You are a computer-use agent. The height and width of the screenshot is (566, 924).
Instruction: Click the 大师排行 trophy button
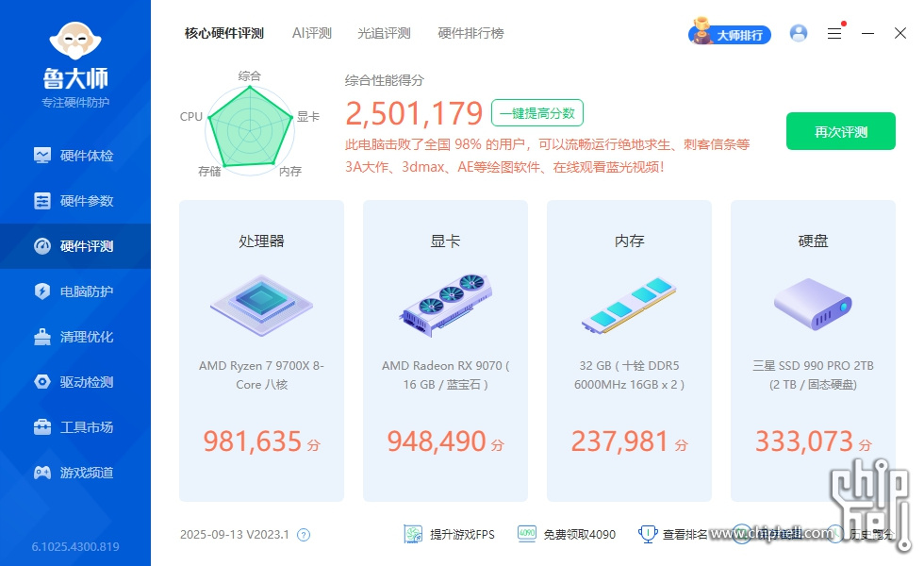[730, 34]
